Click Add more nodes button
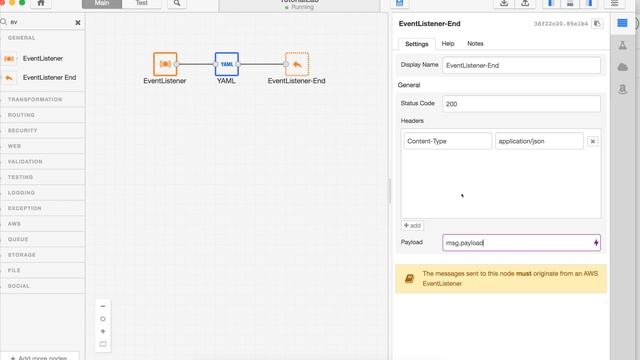640x360 pixels. pyautogui.click(x=39, y=357)
